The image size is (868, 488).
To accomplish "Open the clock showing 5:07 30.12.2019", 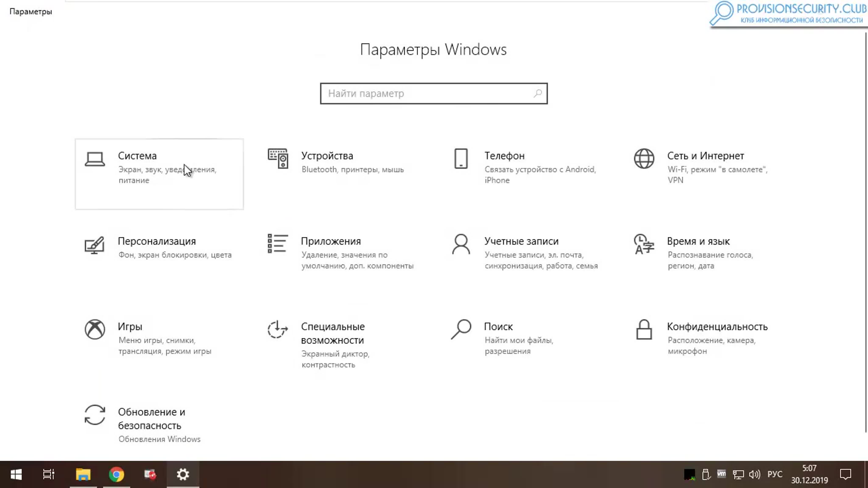I will (x=809, y=474).
